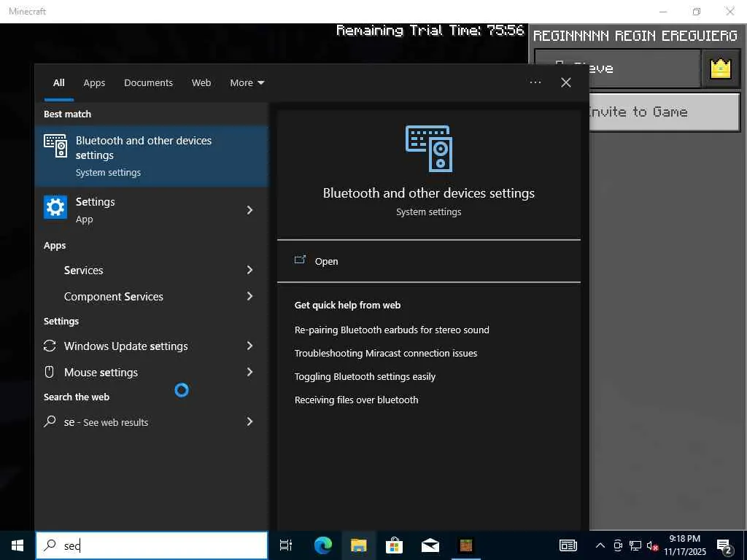Open the More filter dropdown
This screenshot has height=560, width=747.
(x=247, y=83)
